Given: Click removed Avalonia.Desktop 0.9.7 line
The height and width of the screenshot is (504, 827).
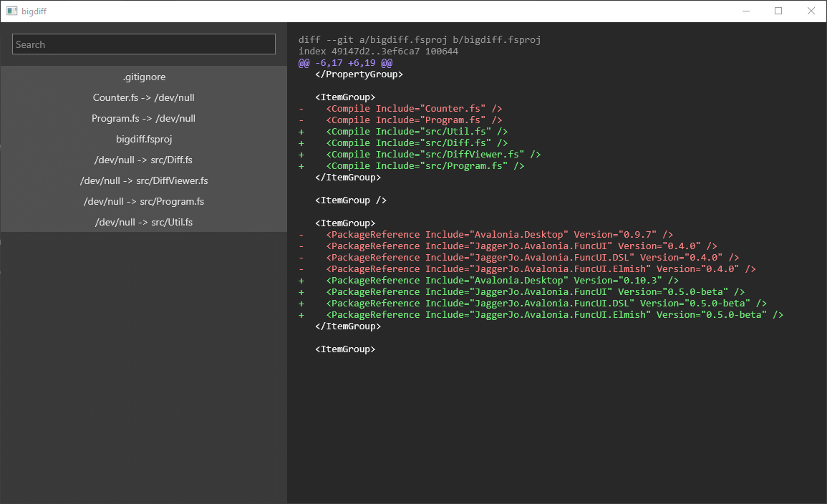Looking at the screenshot, I should (x=485, y=235).
